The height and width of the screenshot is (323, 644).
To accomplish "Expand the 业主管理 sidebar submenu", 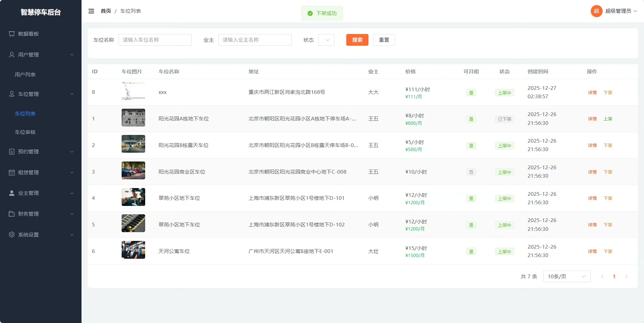I will (x=41, y=193).
